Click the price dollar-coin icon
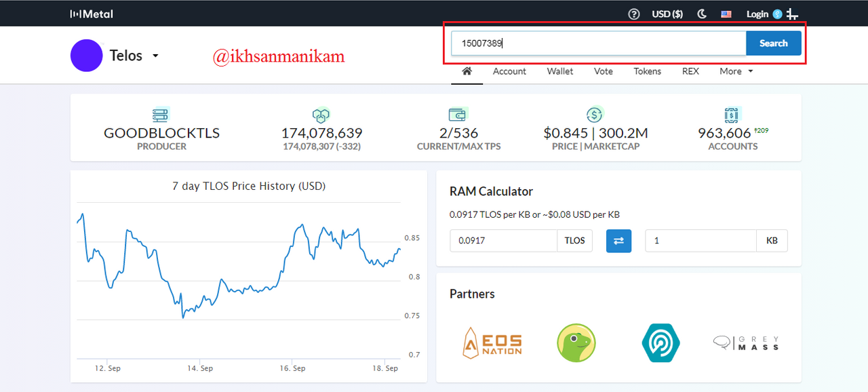Viewport: 868px width, 392px height. 595,115
